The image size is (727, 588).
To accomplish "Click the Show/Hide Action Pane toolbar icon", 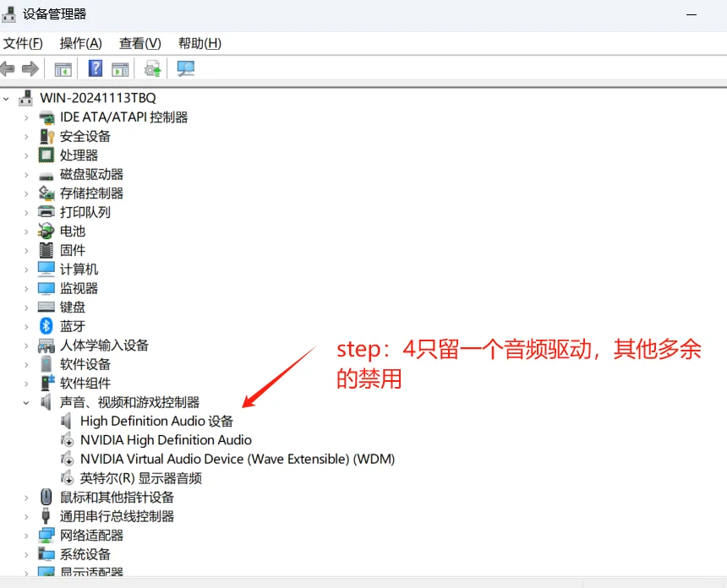I will point(120,68).
